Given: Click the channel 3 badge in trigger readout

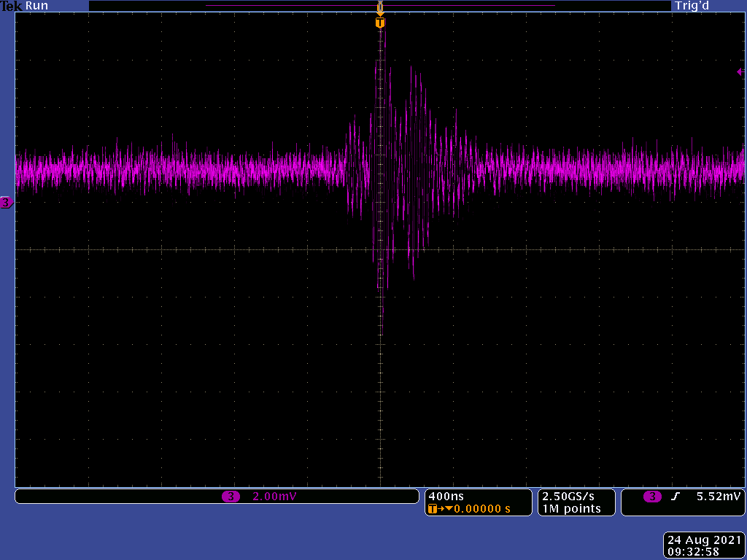Looking at the screenshot, I should [x=652, y=497].
